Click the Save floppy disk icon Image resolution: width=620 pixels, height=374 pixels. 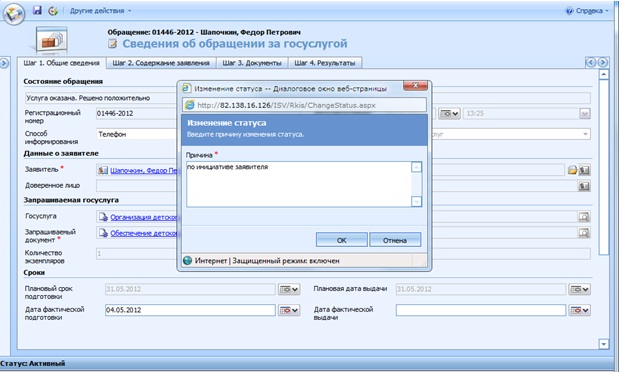pyautogui.click(x=37, y=10)
